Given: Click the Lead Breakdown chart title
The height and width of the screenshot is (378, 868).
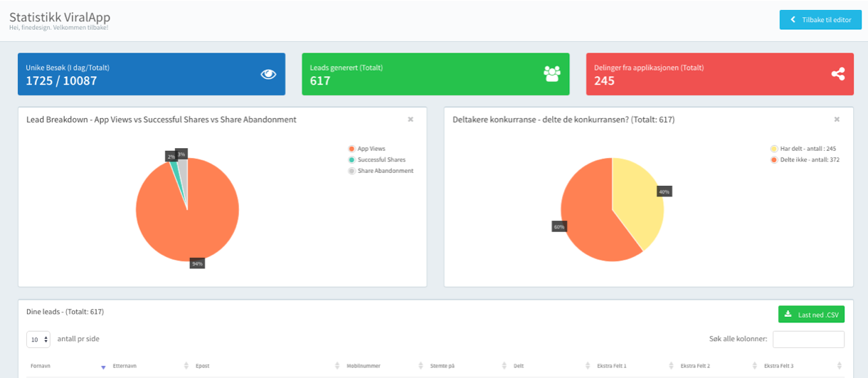Looking at the screenshot, I should 162,120.
